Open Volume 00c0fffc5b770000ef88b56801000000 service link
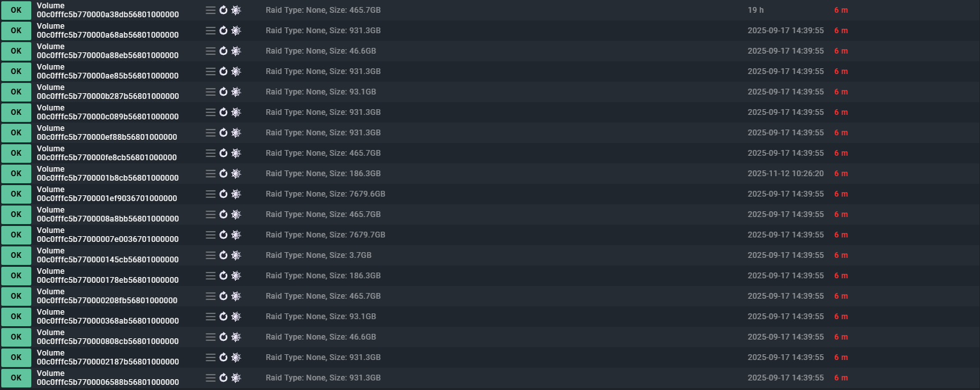This screenshot has width=980, height=390. click(x=107, y=133)
